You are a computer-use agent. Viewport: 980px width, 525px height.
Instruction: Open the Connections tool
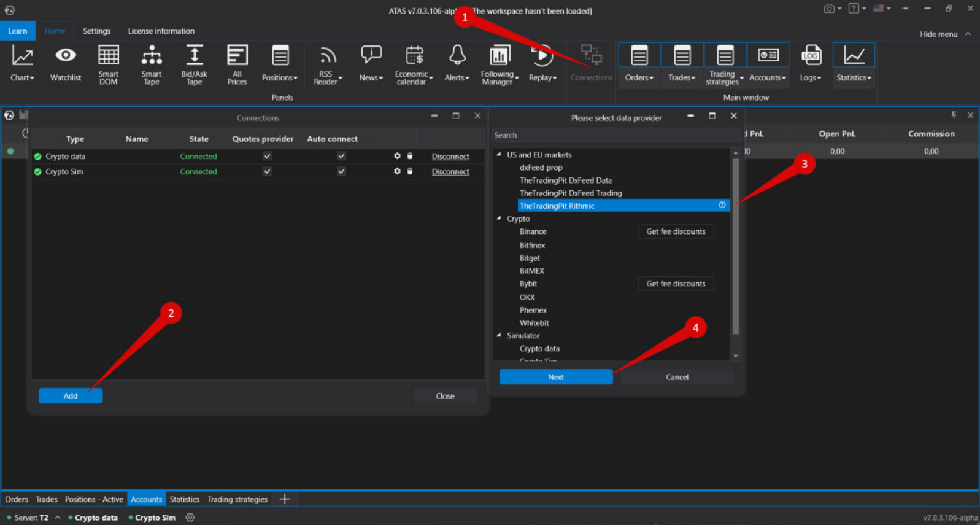[x=591, y=63]
